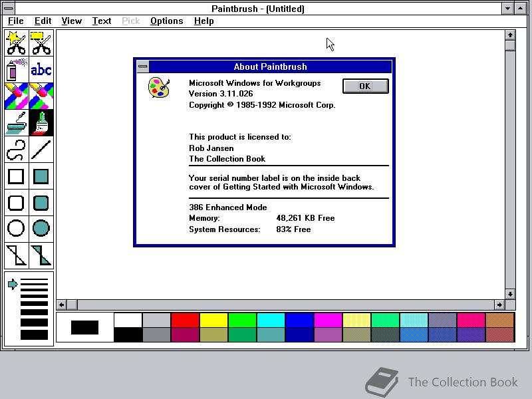The width and height of the screenshot is (532, 399).
Task: Select the rectangular Pick cutout tool
Action: (41, 43)
